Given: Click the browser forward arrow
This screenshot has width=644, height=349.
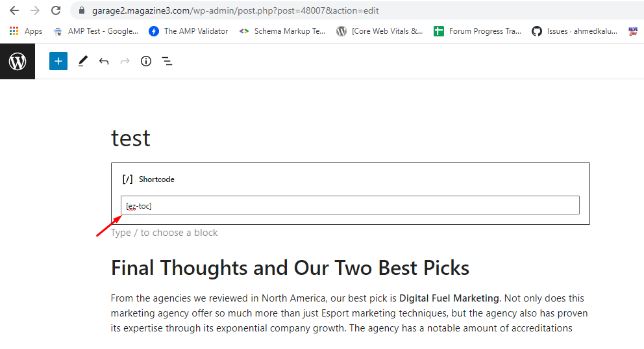Looking at the screenshot, I should [35, 10].
